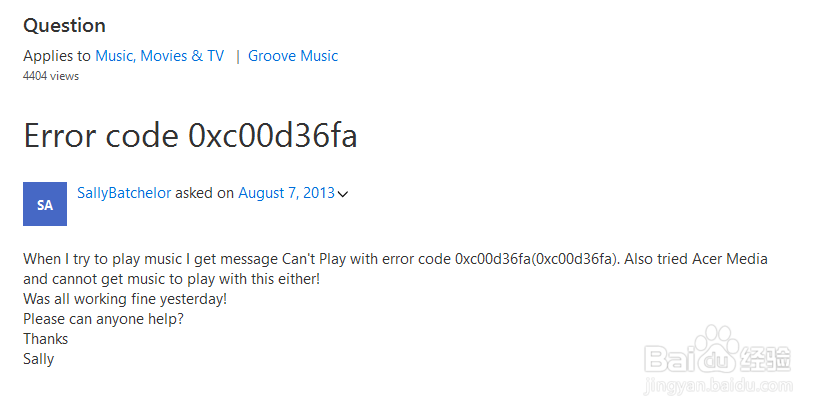Click the 'Thanks' line in the post

(46, 339)
